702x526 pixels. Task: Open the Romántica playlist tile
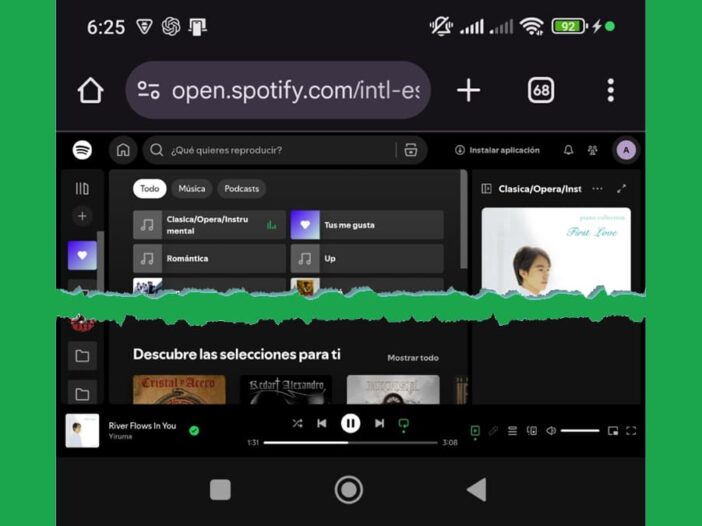coord(209,258)
